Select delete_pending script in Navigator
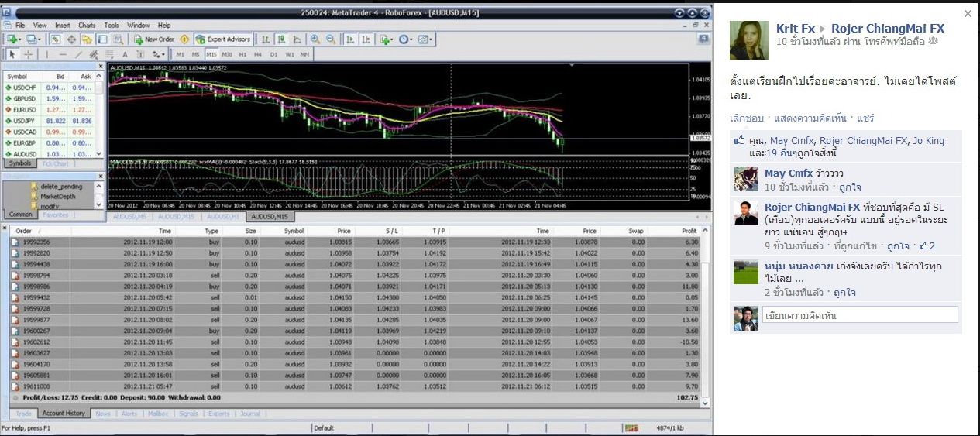Screen dimensions: 980x436 60,187
